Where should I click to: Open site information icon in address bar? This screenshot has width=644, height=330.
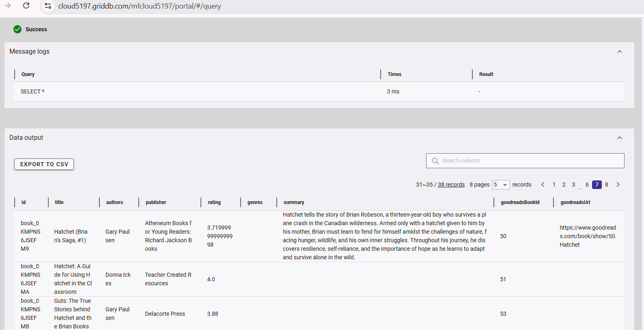[48, 6]
